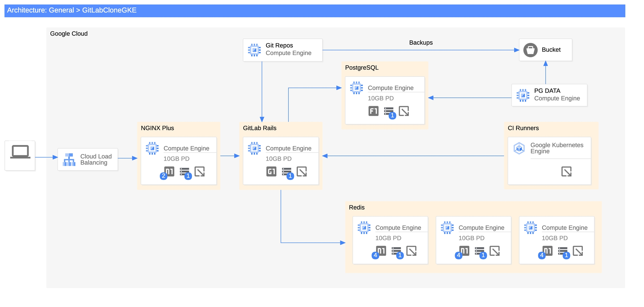Click the PG DATA title text

point(547,91)
